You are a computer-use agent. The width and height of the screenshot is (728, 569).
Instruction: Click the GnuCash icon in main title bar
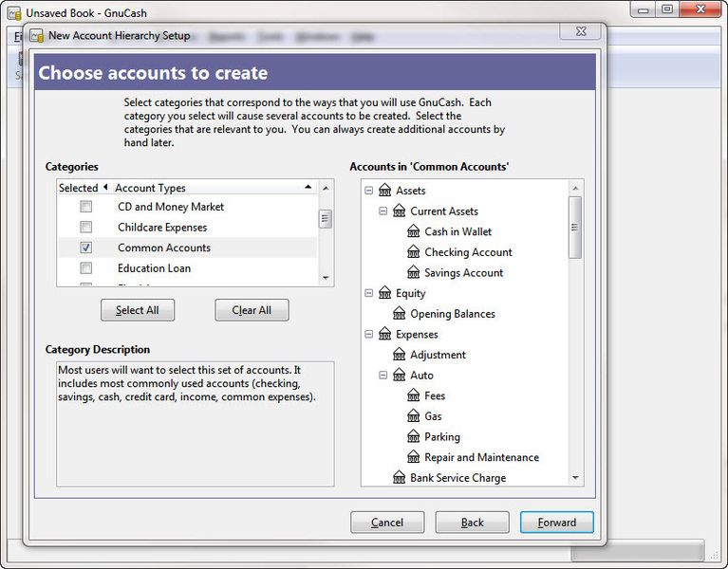click(14, 13)
